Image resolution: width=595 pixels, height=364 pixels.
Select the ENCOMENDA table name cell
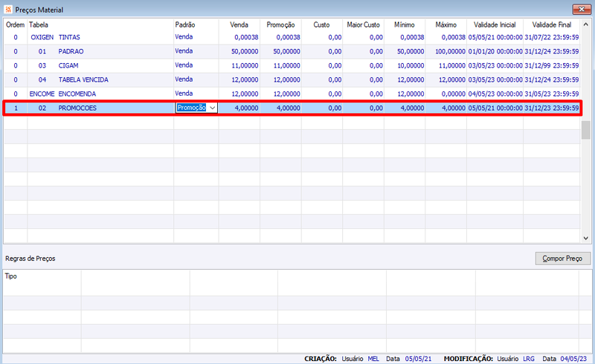77,94
